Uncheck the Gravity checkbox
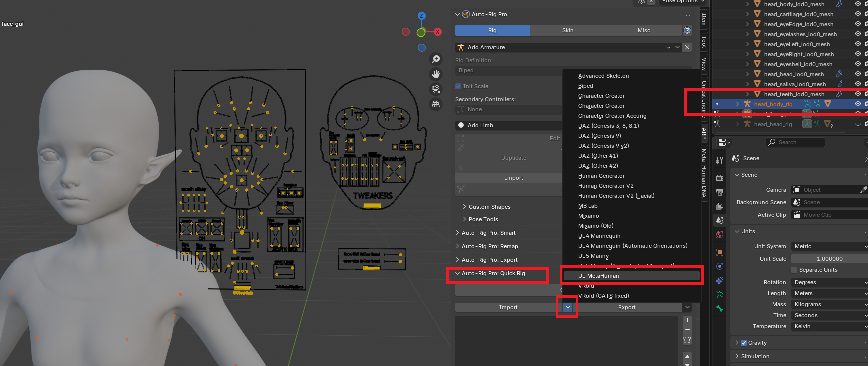Image resolution: width=868 pixels, height=366 pixels. 744,343
